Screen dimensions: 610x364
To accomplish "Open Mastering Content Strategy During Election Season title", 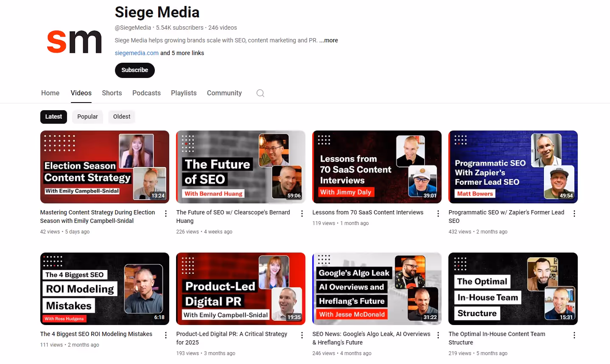I will tap(98, 217).
